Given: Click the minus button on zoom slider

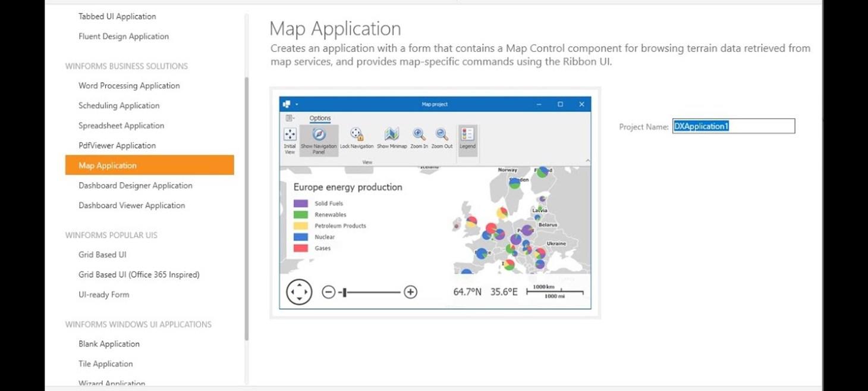Looking at the screenshot, I should 328,292.
